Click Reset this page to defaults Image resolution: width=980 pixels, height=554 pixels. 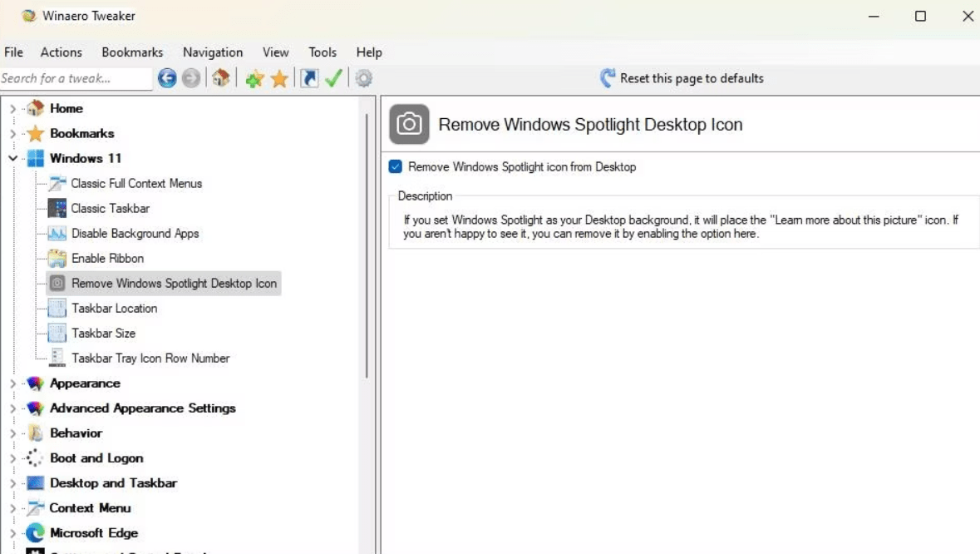click(x=682, y=78)
